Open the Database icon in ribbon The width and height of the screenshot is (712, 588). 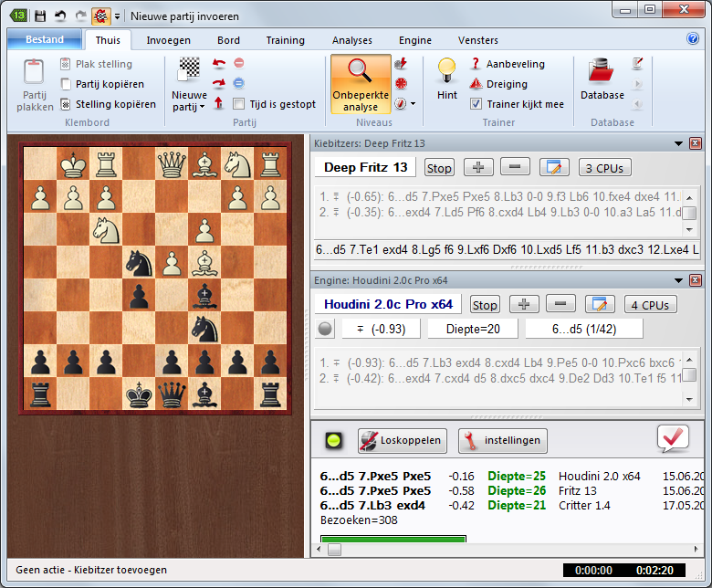pyautogui.click(x=602, y=71)
